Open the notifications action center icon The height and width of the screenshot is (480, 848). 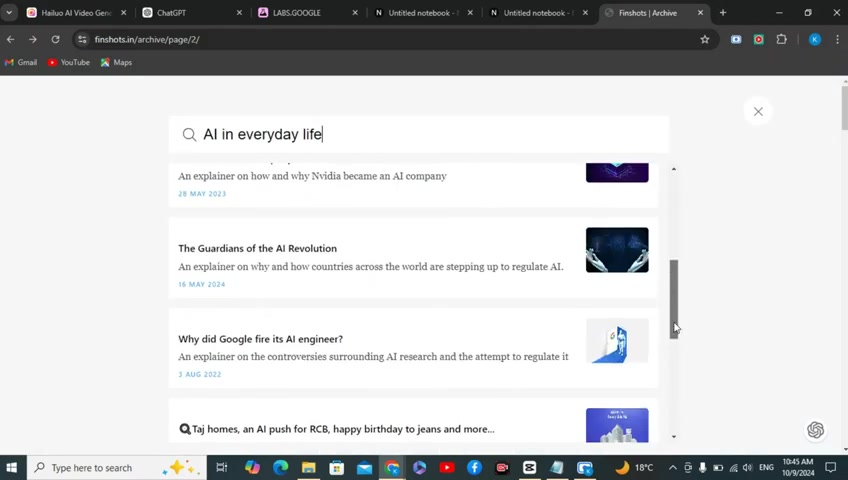831,468
